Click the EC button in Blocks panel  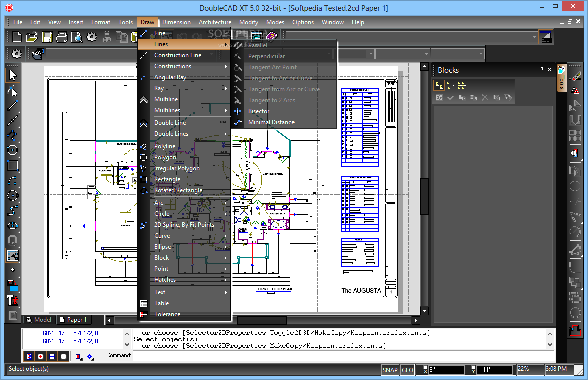[x=439, y=98]
